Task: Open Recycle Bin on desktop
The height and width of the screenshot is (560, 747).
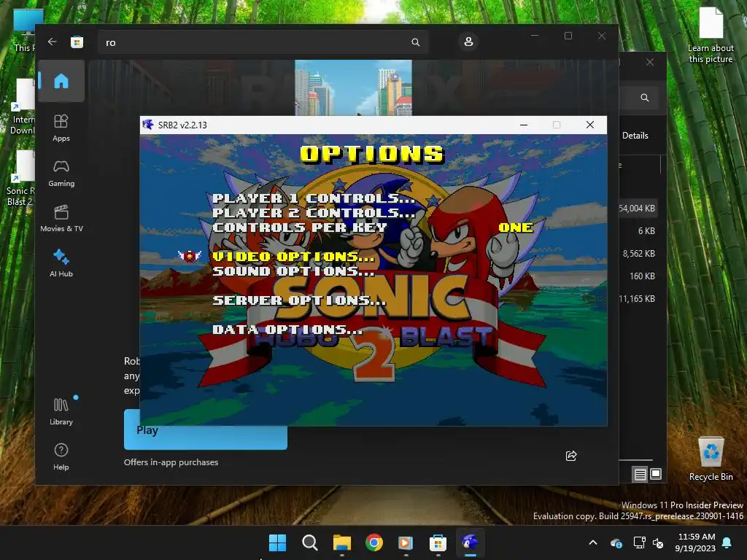Action: 711,459
